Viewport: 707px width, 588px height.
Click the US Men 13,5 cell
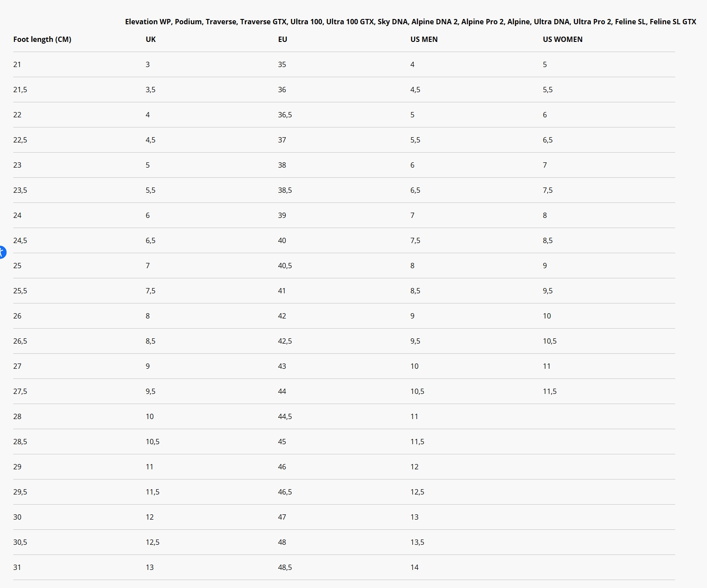pyautogui.click(x=417, y=542)
